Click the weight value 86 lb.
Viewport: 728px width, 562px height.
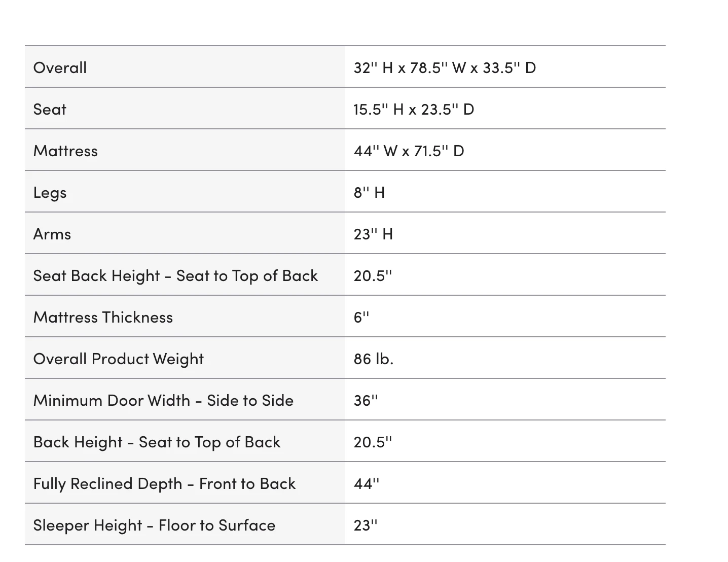(374, 359)
